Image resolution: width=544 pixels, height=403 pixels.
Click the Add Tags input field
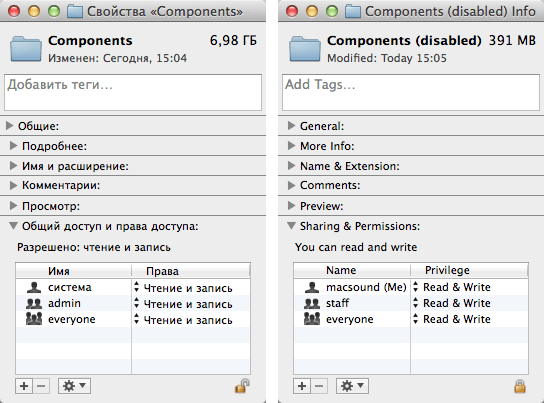click(411, 92)
